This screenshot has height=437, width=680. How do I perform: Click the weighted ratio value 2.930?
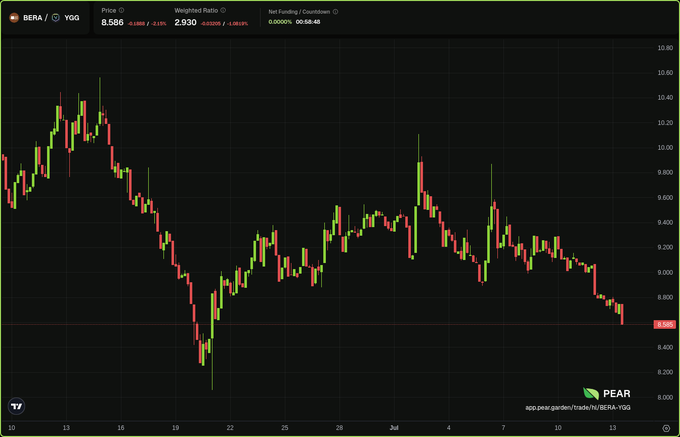(186, 22)
